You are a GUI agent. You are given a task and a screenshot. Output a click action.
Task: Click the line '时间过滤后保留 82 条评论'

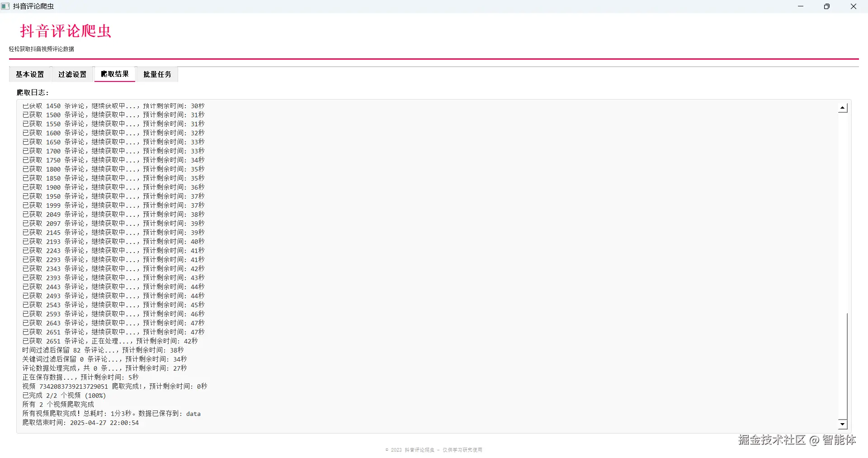point(103,350)
